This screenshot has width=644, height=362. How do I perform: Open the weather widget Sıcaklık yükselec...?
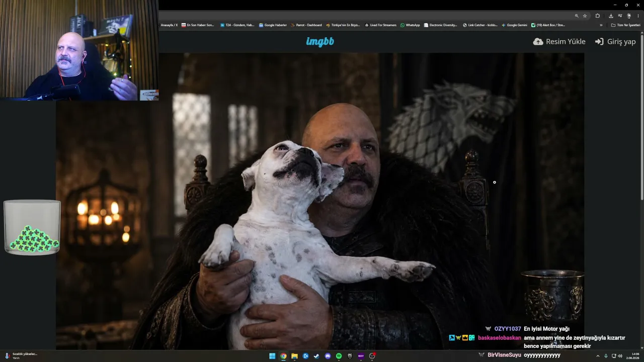[x=21, y=356]
